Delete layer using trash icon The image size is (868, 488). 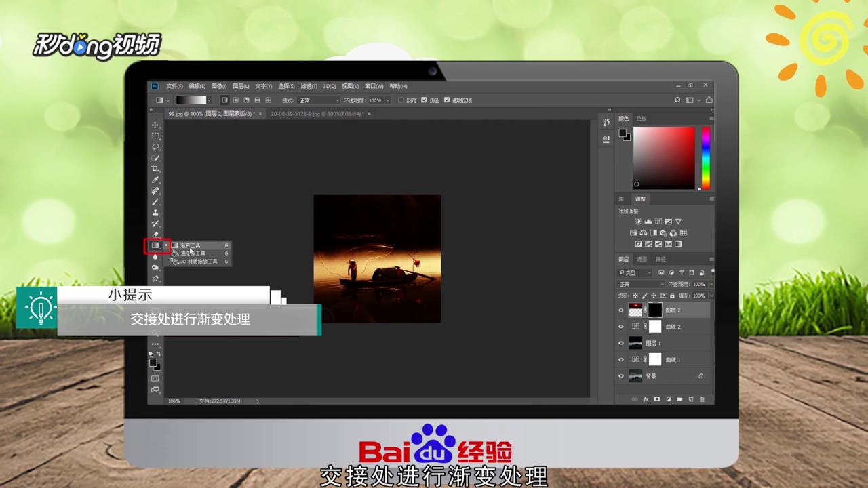coord(702,399)
